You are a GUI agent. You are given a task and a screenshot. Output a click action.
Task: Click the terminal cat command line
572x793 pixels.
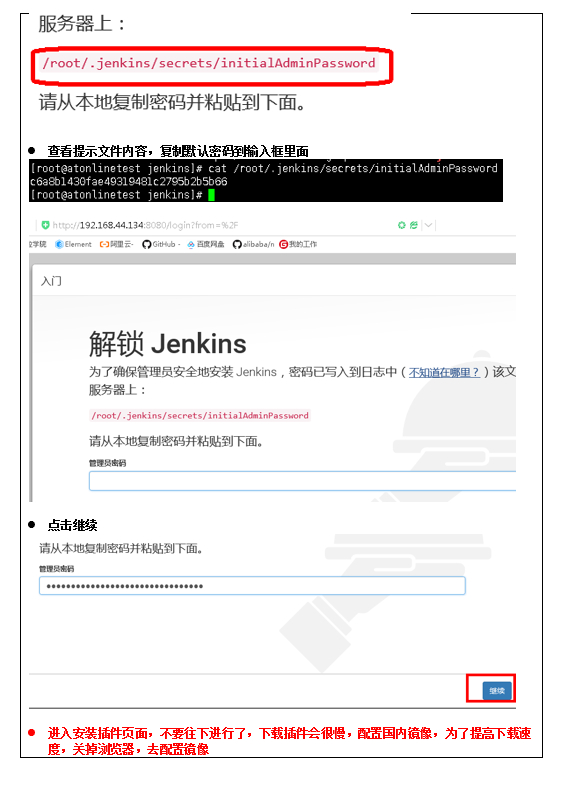[x=263, y=168]
